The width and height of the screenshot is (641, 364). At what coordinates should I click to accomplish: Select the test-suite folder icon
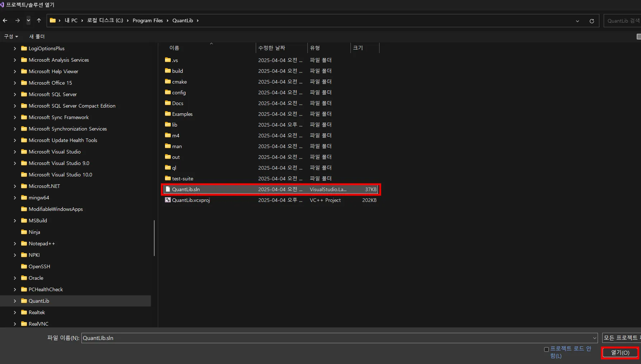(x=168, y=178)
